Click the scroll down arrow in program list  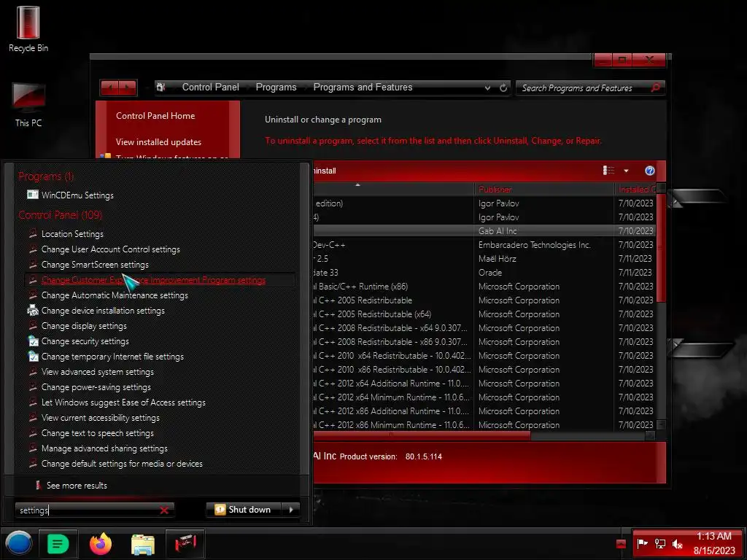click(661, 424)
